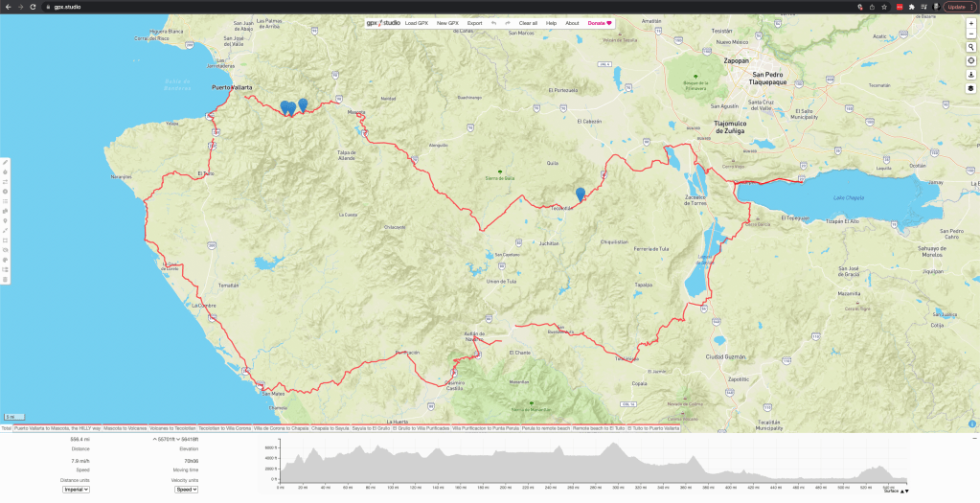This screenshot has height=503, width=980.
Task: Click the redo arrow in toolbar
Action: (x=507, y=22)
